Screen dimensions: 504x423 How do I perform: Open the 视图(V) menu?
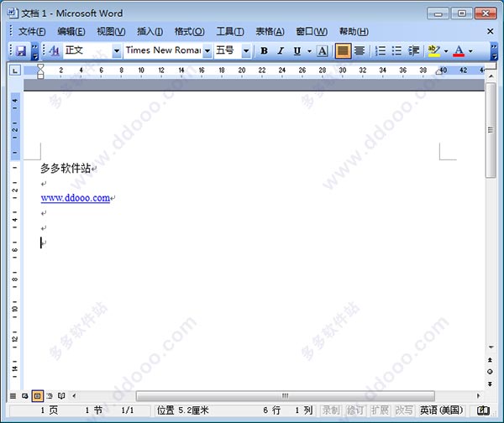click(111, 32)
